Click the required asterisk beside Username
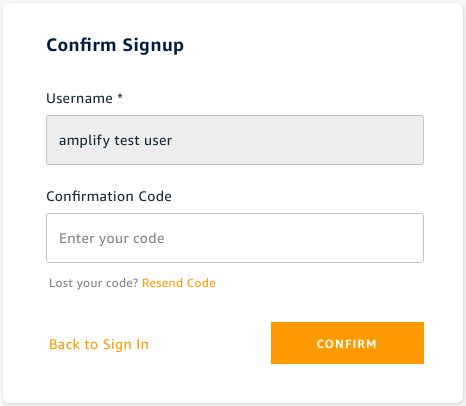This screenshot has width=466, height=406. (x=120, y=97)
